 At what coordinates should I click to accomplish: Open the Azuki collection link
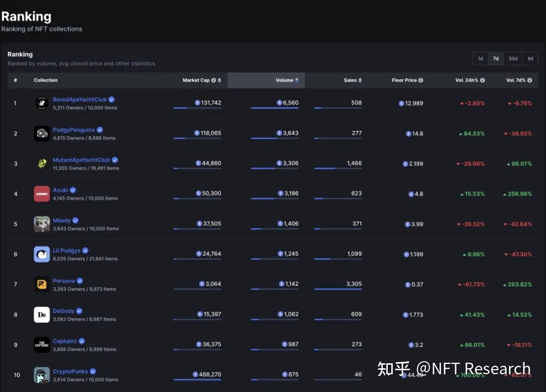tap(61, 190)
